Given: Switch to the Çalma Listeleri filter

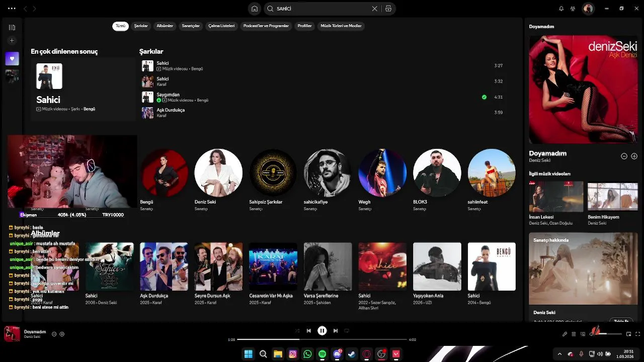Looking at the screenshot, I should pyautogui.click(x=221, y=26).
